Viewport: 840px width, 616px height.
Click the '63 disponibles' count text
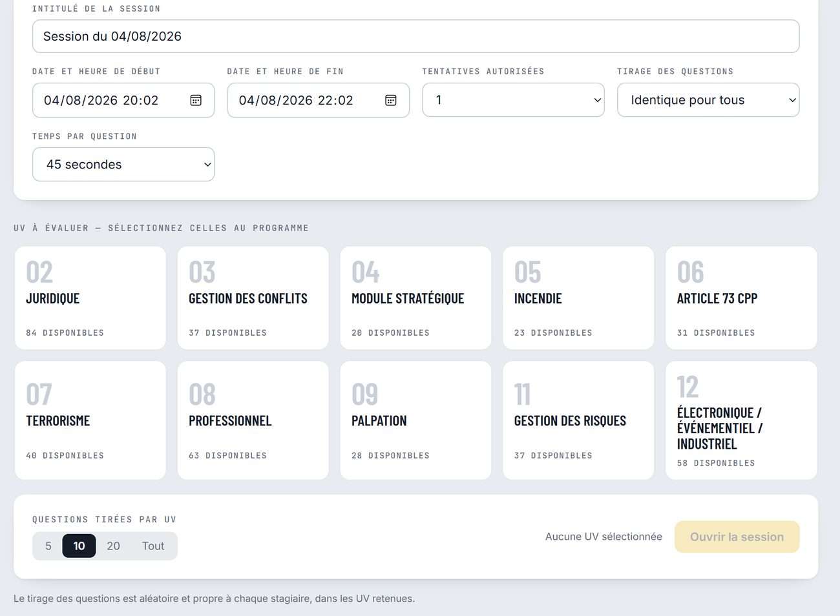coord(227,456)
